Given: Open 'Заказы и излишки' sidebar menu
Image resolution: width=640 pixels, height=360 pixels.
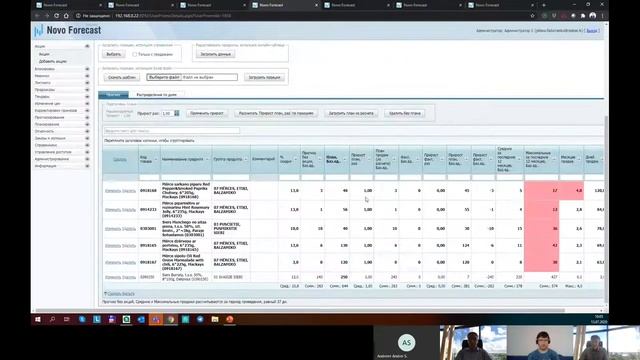Looking at the screenshot, I should click(x=50, y=138).
